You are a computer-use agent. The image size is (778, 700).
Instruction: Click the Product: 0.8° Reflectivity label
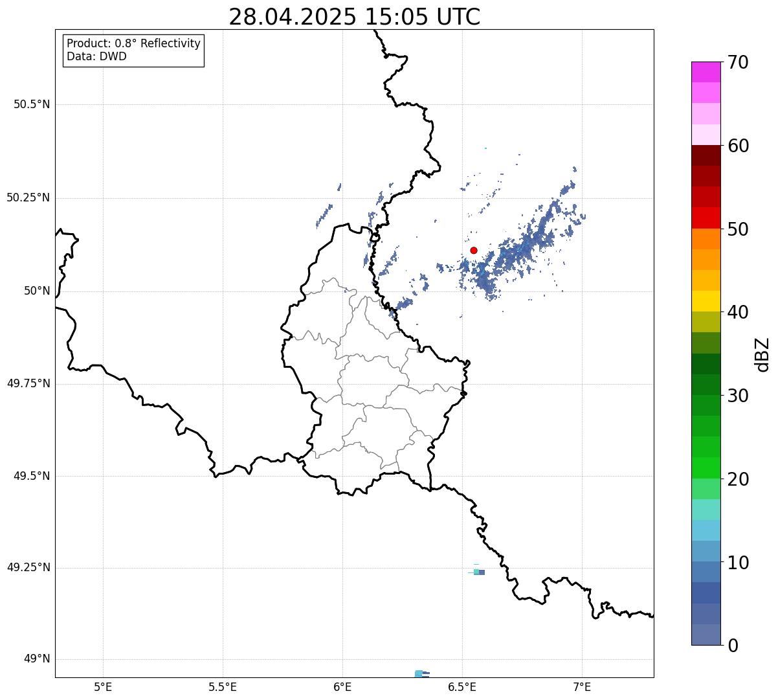(x=134, y=43)
